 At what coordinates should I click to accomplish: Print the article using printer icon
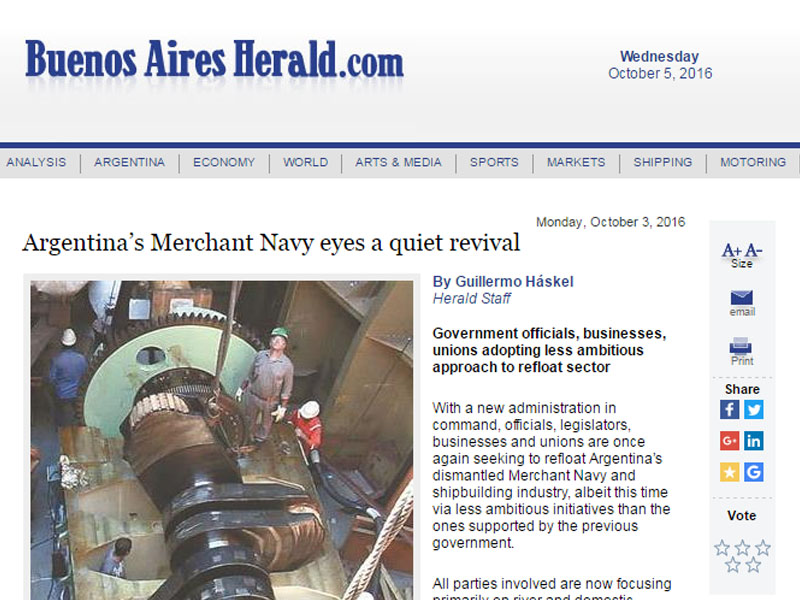(x=740, y=345)
